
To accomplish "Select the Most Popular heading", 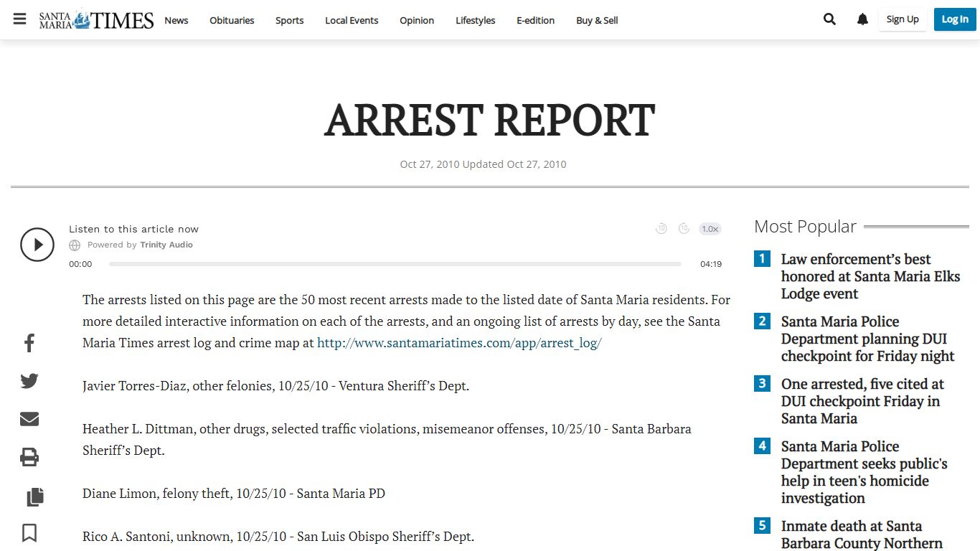I will [x=805, y=227].
